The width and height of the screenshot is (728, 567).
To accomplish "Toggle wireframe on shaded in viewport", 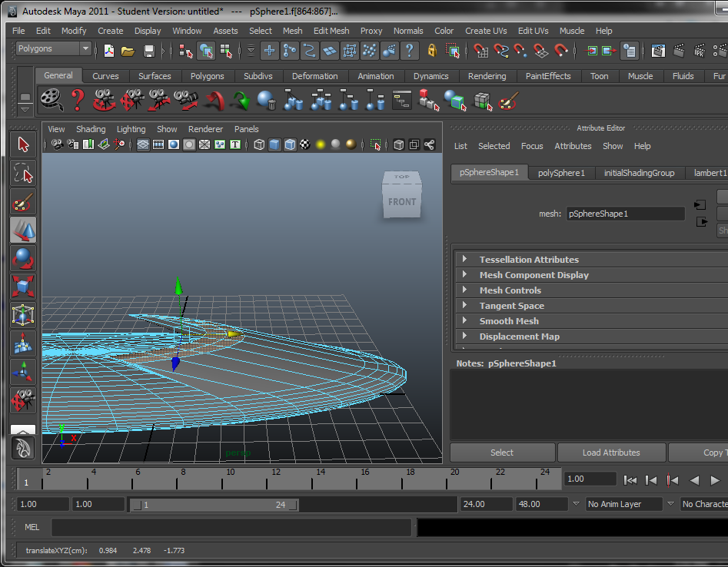I will 290,144.
